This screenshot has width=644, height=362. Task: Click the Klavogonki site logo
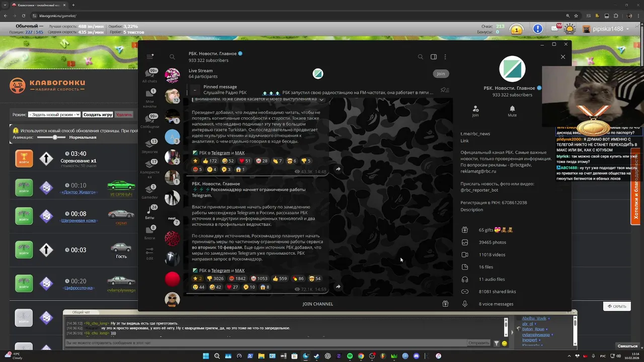[x=47, y=85]
